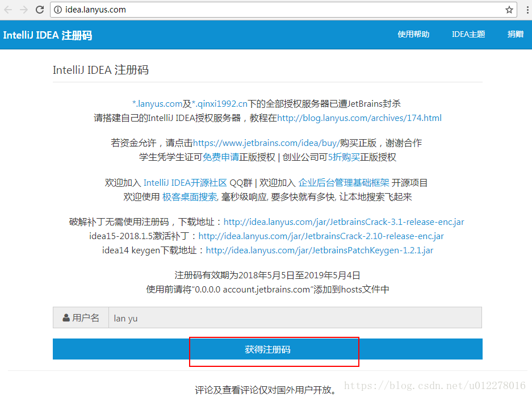Open the *.lanyus.com link
The height and width of the screenshot is (397, 532).
click(157, 103)
